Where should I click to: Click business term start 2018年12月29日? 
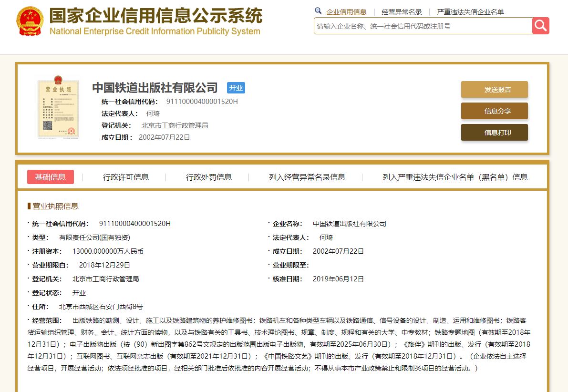coord(104,265)
